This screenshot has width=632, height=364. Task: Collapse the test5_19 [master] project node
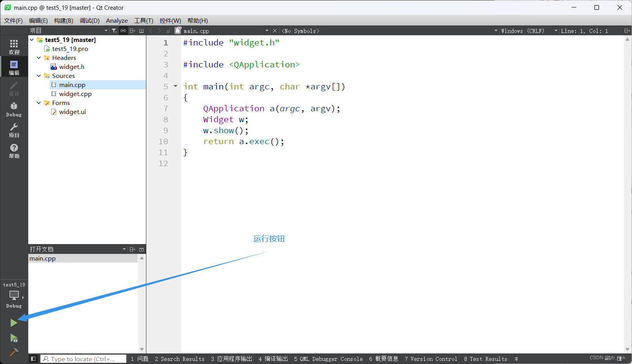click(32, 40)
